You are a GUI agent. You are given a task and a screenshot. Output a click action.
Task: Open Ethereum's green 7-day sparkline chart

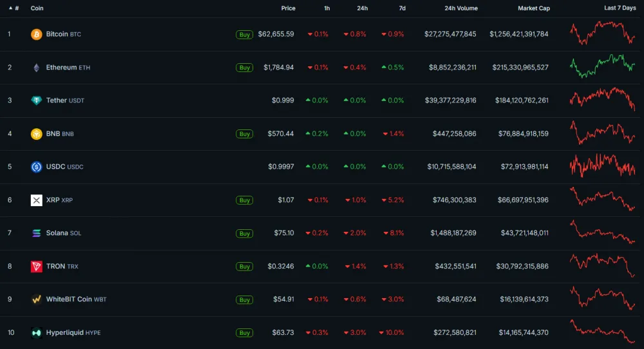click(x=603, y=66)
